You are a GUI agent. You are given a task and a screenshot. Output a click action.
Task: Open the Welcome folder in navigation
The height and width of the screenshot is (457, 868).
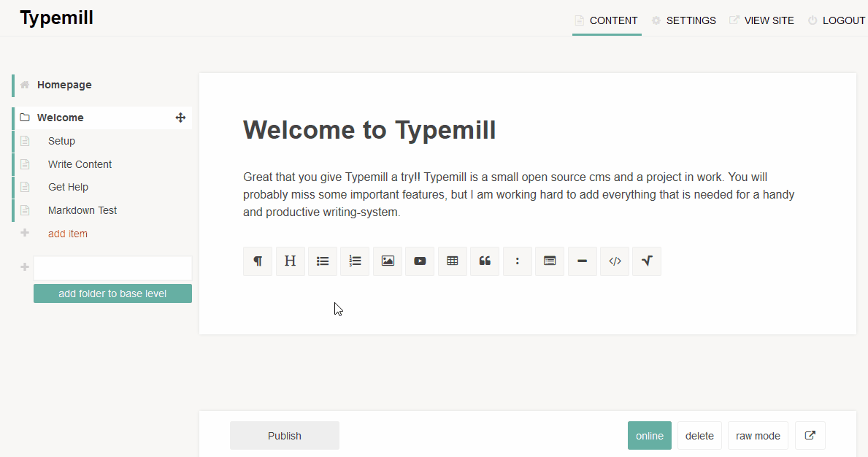tap(61, 118)
